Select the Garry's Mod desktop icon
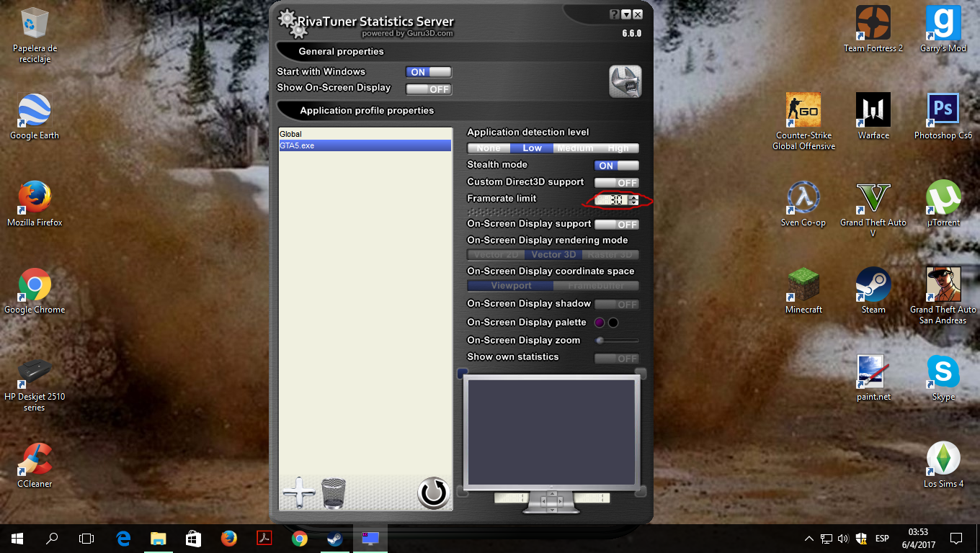The width and height of the screenshot is (980, 553). 943,29
